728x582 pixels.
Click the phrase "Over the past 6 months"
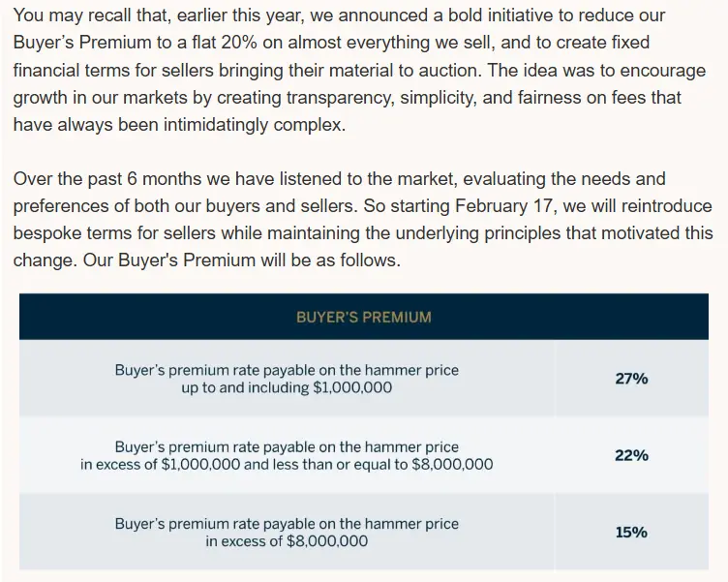(x=105, y=180)
